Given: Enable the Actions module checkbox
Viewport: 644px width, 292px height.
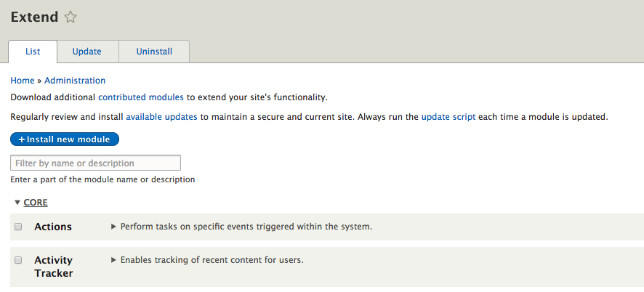Looking at the screenshot, I should click(x=18, y=227).
